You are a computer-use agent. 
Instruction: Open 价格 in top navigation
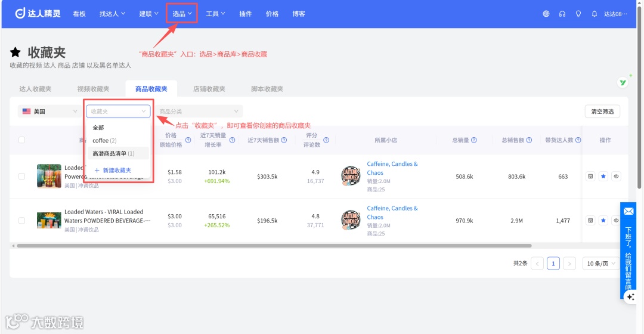(x=272, y=14)
